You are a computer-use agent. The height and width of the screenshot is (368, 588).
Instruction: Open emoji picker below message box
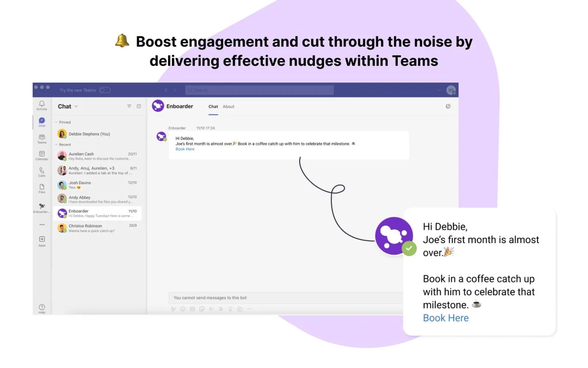[183, 309]
